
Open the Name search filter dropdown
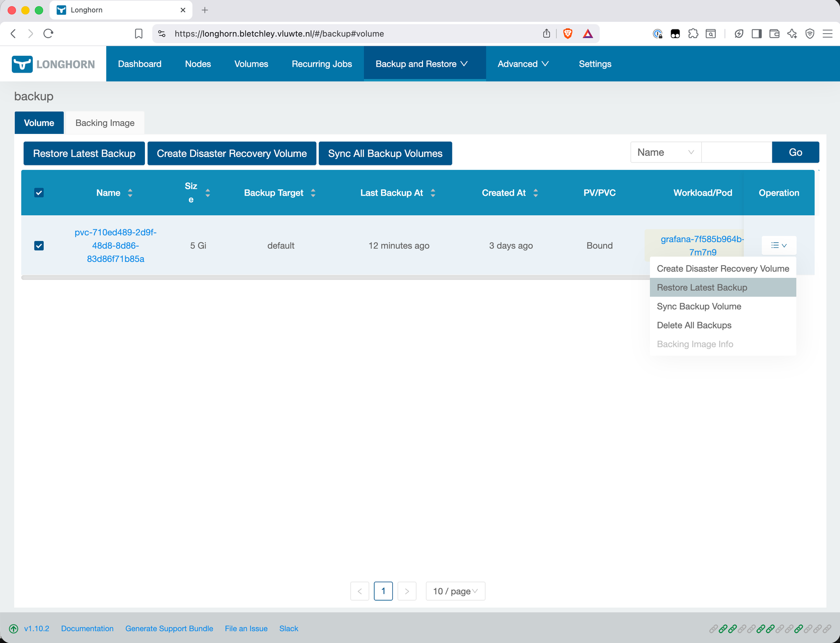665,152
